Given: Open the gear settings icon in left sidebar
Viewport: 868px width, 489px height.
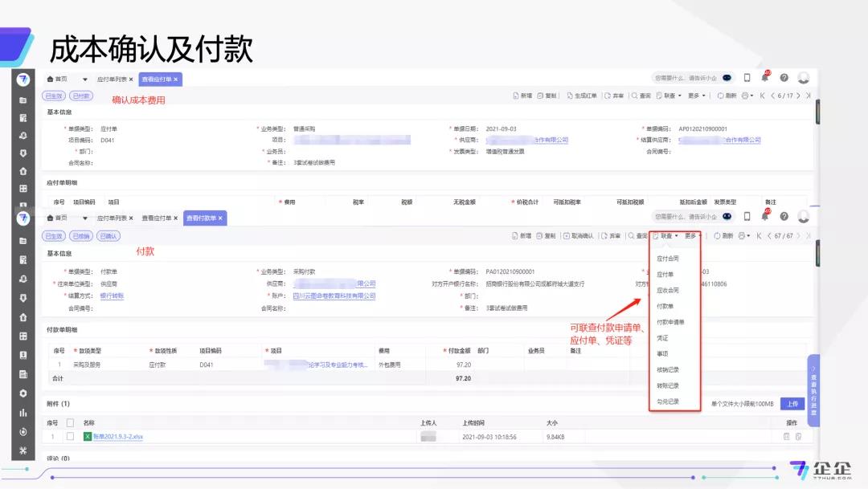Looking at the screenshot, I should [x=23, y=393].
